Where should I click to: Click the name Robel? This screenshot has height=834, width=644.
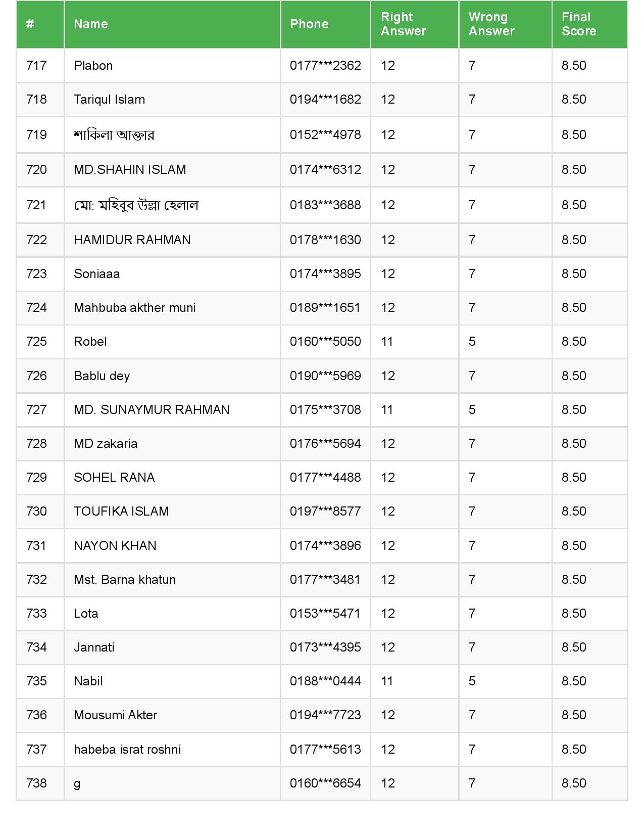(90, 342)
